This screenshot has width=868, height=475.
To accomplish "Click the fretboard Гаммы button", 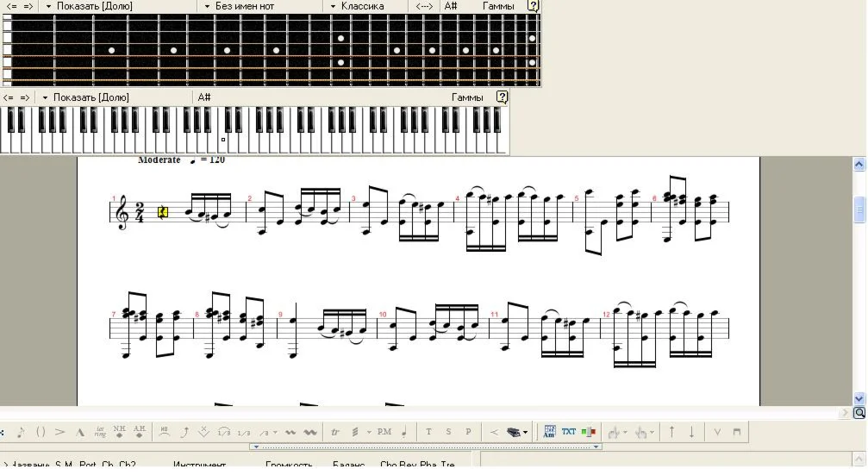I will point(498,6).
